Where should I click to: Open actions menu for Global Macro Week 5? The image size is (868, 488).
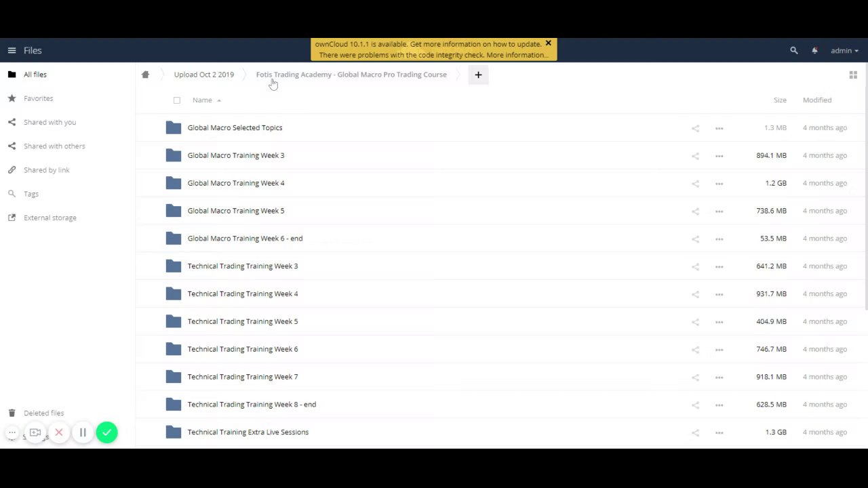719,211
